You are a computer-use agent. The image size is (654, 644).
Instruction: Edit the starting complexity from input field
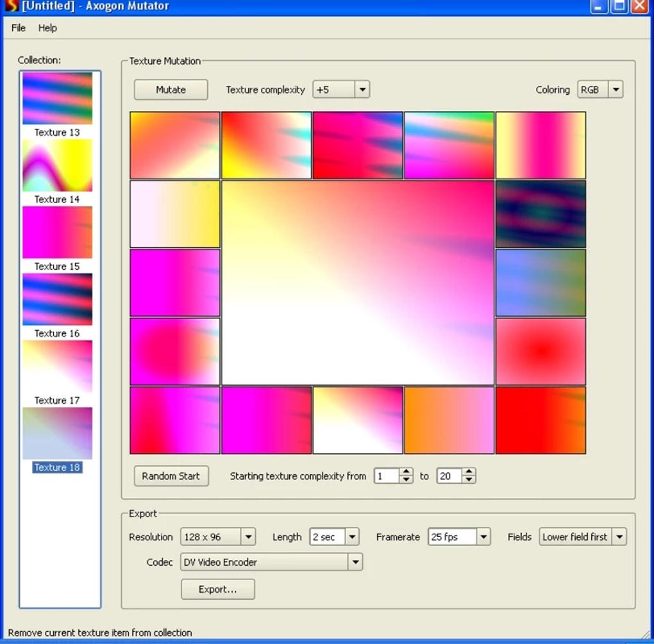click(x=388, y=475)
